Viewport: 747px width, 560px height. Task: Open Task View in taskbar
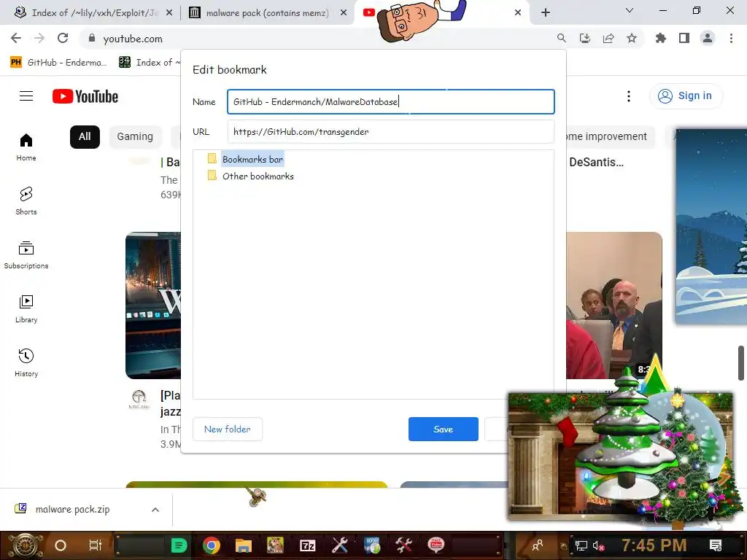click(96, 545)
